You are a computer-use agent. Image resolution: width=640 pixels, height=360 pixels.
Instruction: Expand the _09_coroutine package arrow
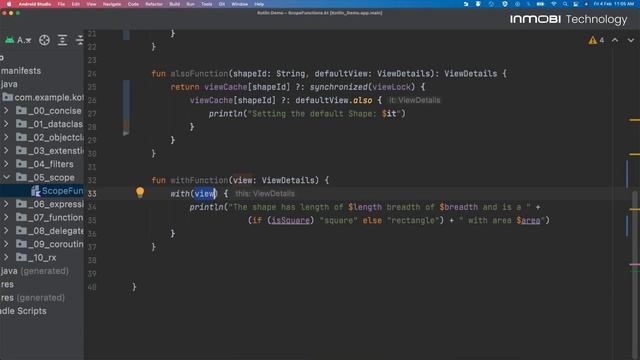pos(6,244)
